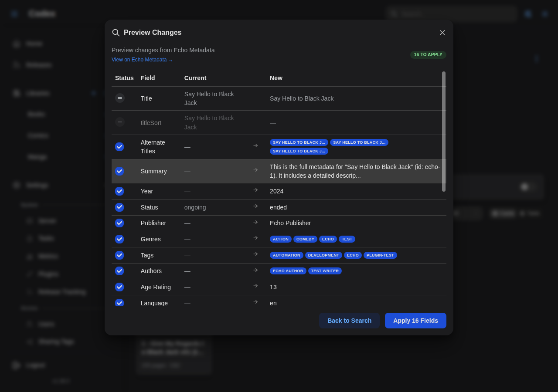Uncheck the Summary field checkbox
This screenshot has width=558, height=392.
click(x=119, y=171)
